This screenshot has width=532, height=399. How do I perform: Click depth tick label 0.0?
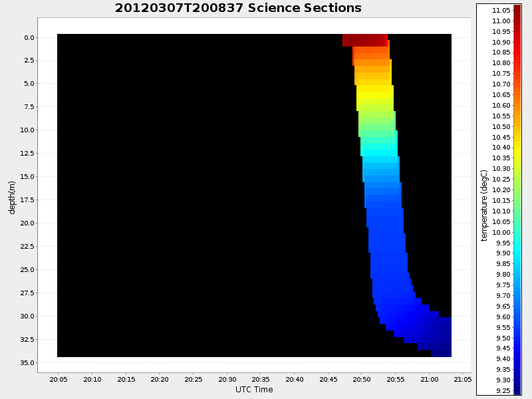[x=29, y=38]
